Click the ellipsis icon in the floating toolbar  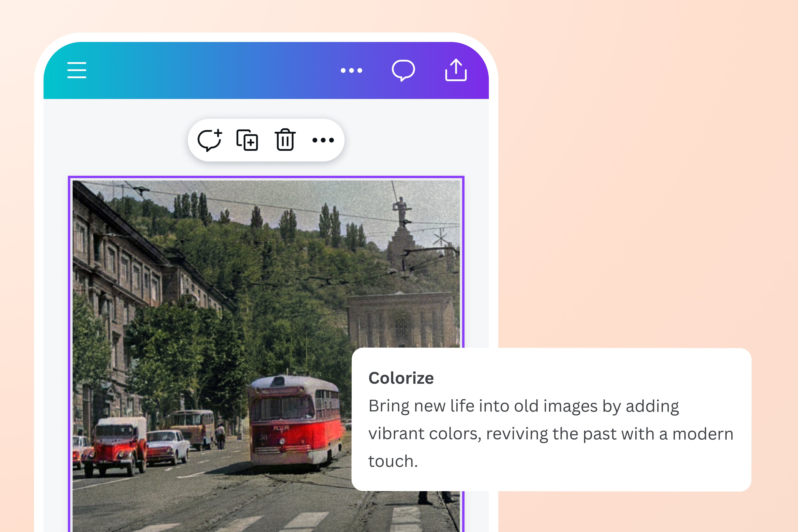tap(323, 140)
